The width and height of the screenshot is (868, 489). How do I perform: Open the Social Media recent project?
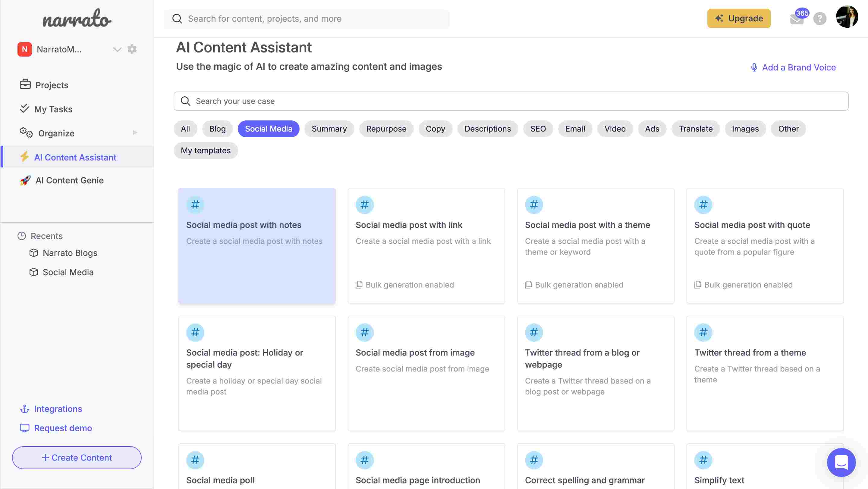(68, 272)
